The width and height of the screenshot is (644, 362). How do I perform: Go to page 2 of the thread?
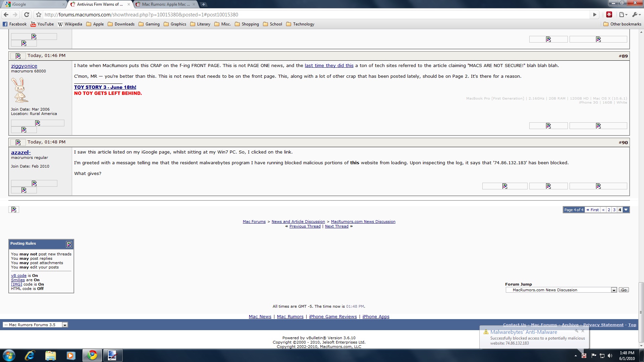609,210
